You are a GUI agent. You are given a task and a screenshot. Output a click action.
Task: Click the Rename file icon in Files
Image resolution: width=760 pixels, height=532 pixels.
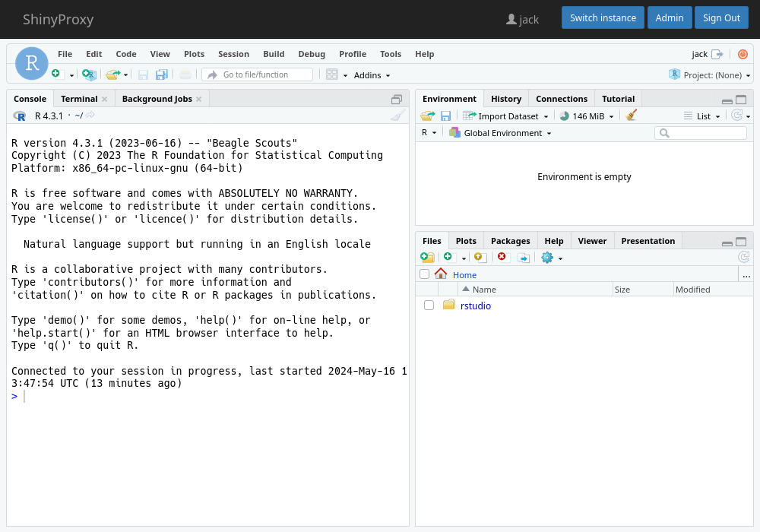(524, 258)
